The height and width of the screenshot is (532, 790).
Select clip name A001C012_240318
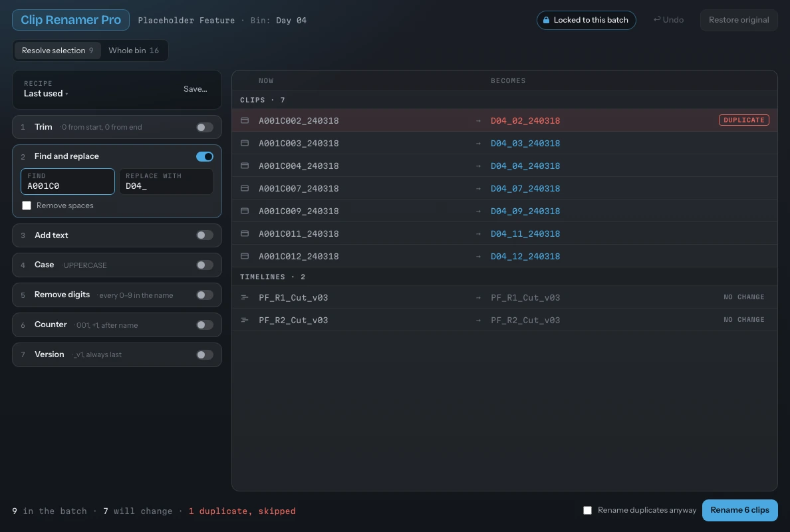[299, 257]
